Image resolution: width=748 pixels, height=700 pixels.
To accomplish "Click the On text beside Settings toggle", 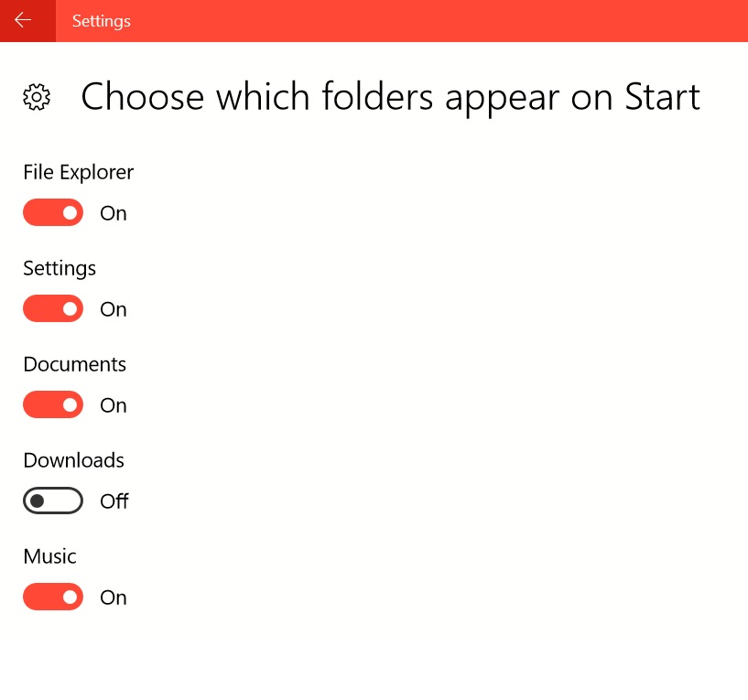I will (x=114, y=309).
